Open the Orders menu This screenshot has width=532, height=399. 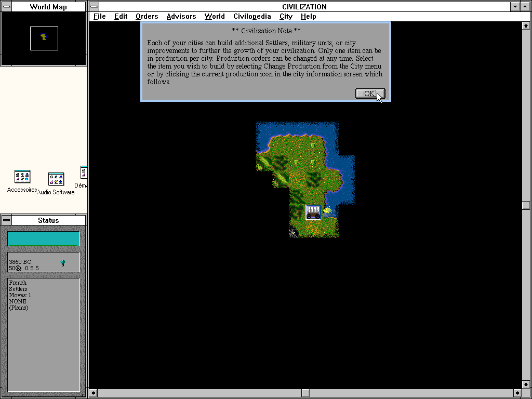coord(147,16)
